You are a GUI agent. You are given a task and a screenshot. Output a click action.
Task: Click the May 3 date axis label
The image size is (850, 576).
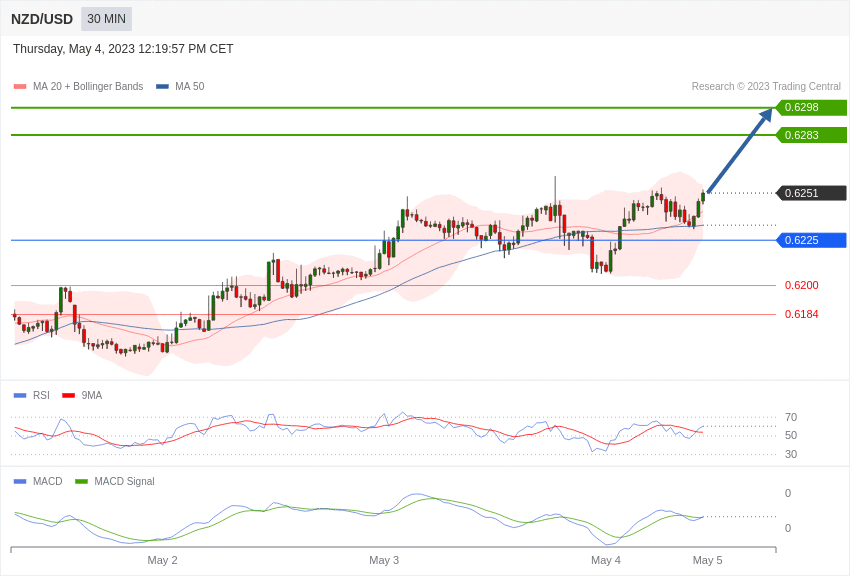[384, 560]
